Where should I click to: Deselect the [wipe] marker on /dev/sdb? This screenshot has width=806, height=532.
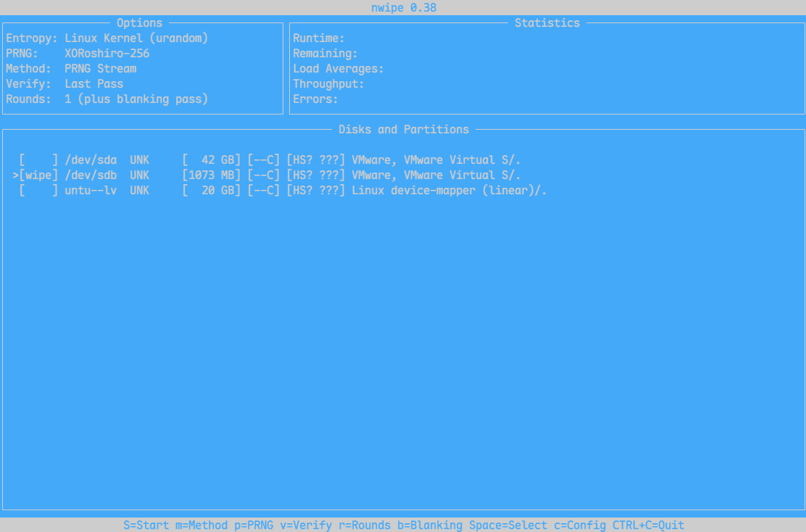(38, 175)
